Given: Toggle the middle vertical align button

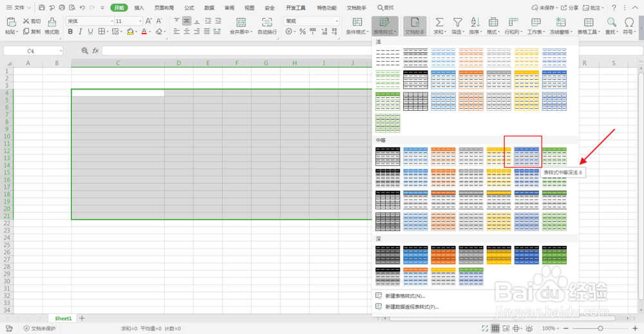Looking at the screenshot, I should [x=187, y=21].
